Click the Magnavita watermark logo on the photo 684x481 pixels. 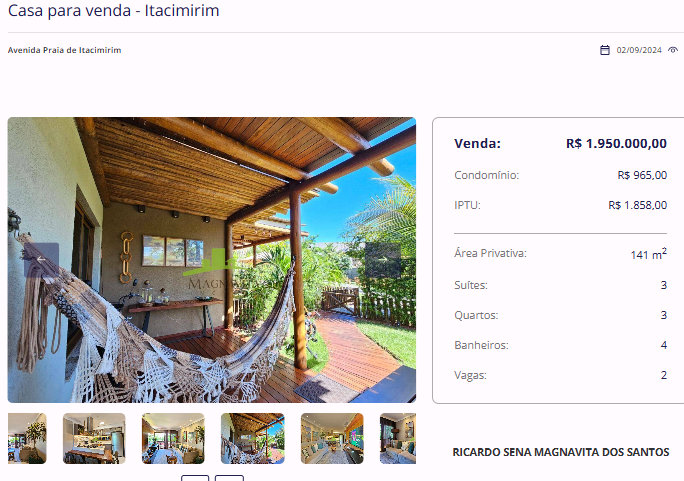click(x=214, y=269)
